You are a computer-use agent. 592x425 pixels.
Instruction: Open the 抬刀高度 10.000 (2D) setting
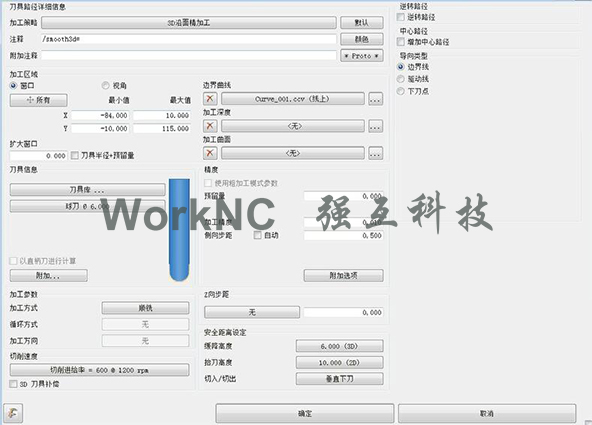(x=339, y=362)
